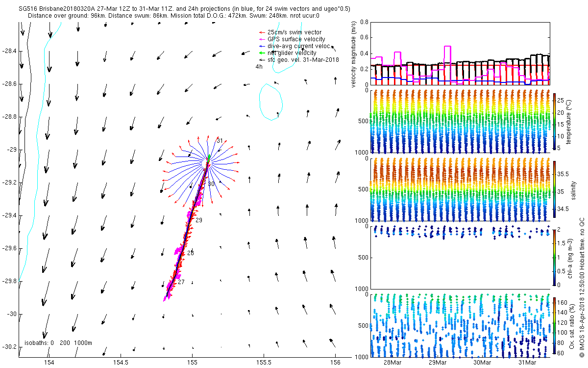Click the Ox. sat. ratio colorbar
The width and height of the screenshot is (588, 368).
(555, 325)
